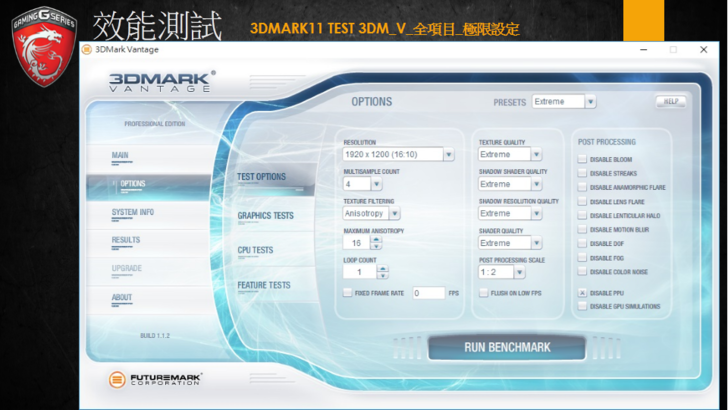Uncheck the Disable PPU checkbox
Screen dimensions: 728x410
(582, 293)
